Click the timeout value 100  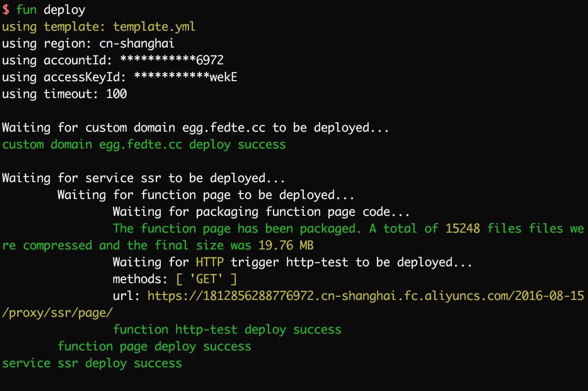pos(116,94)
